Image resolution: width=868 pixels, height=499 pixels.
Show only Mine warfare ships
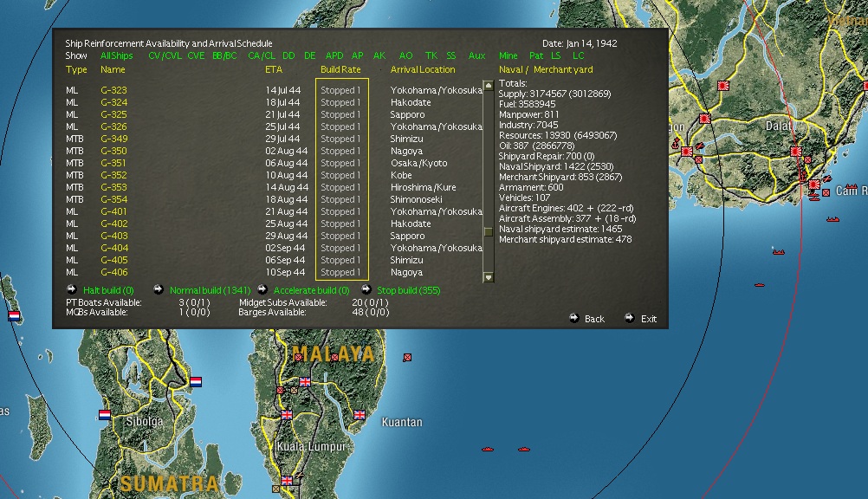tap(508, 56)
